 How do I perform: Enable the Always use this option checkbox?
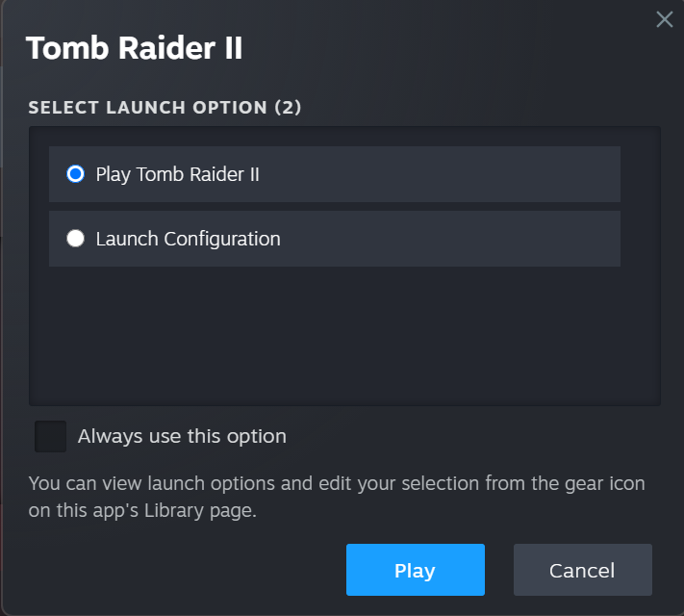pos(50,436)
